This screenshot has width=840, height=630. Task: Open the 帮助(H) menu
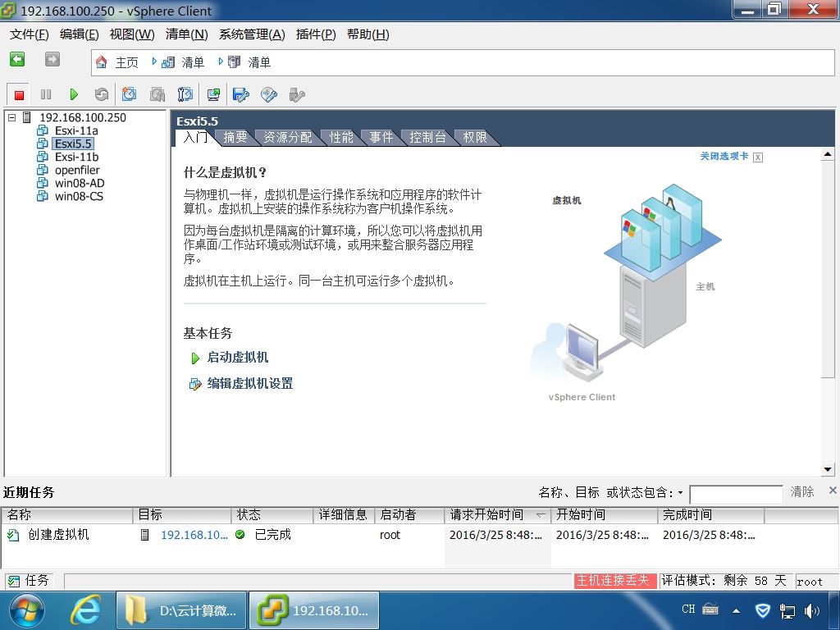[368, 34]
